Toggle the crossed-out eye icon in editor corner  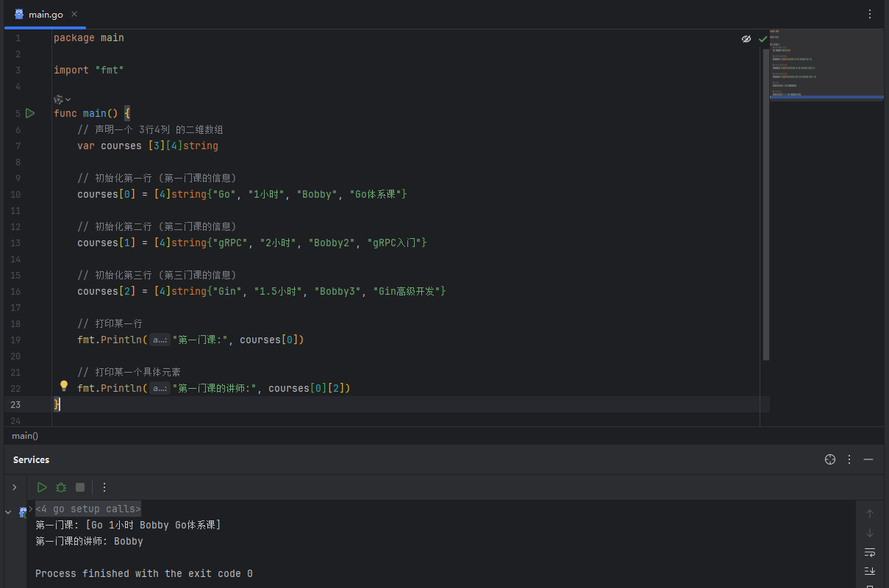746,39
